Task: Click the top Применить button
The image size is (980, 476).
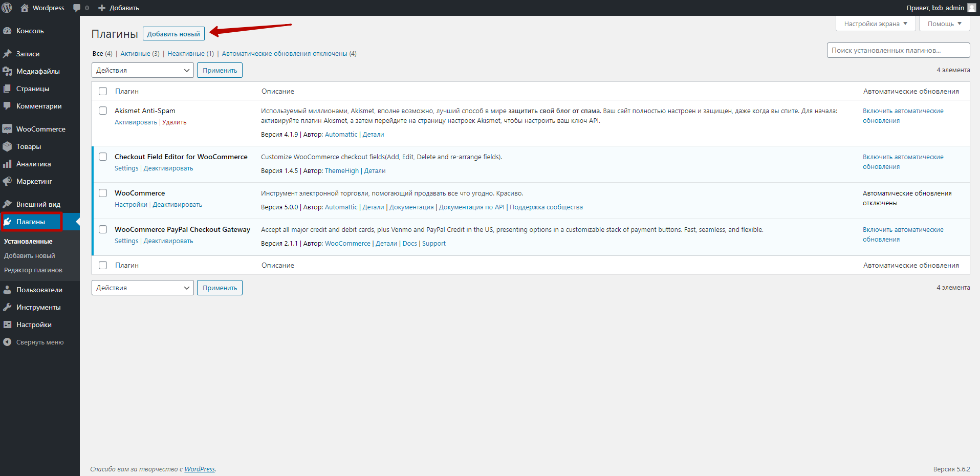Action: pos(220,70)
